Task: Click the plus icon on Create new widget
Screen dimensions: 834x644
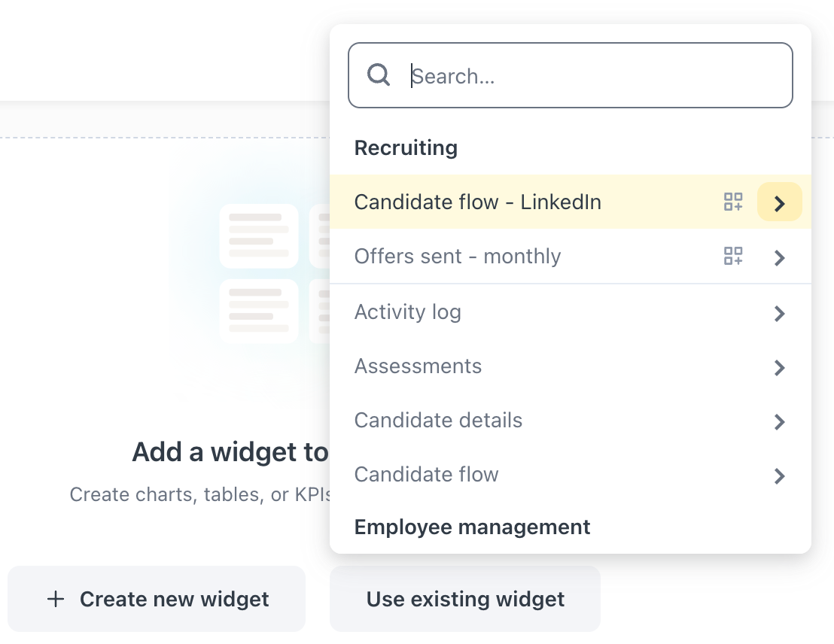Action: [56, 599]
